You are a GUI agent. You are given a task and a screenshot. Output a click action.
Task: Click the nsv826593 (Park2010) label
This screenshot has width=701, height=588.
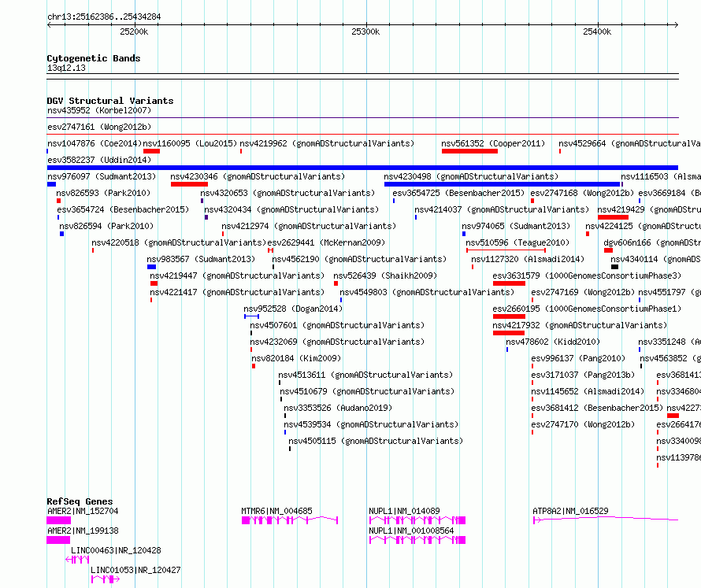pyautogui.click(x=103, y=193)
